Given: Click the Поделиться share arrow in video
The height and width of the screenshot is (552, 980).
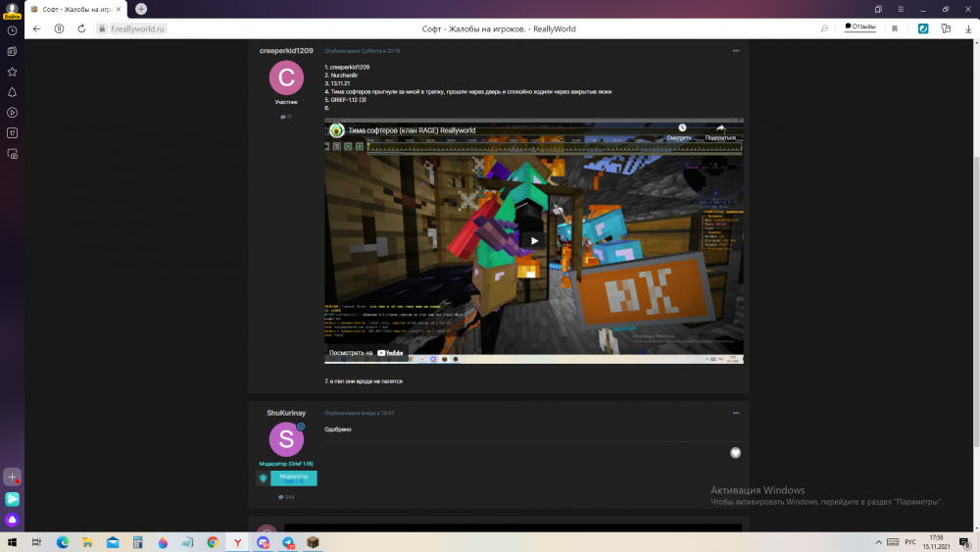Looking at the screenshot, I should (x=720, y=127).
